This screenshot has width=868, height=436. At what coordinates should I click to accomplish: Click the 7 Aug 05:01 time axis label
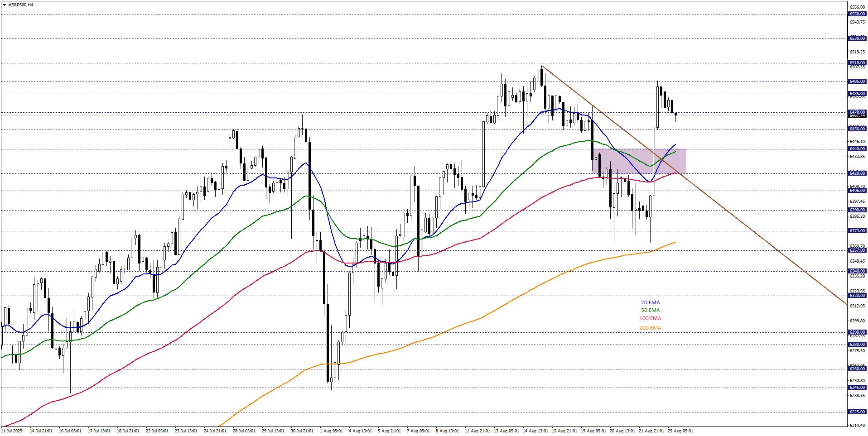point(419,431)
